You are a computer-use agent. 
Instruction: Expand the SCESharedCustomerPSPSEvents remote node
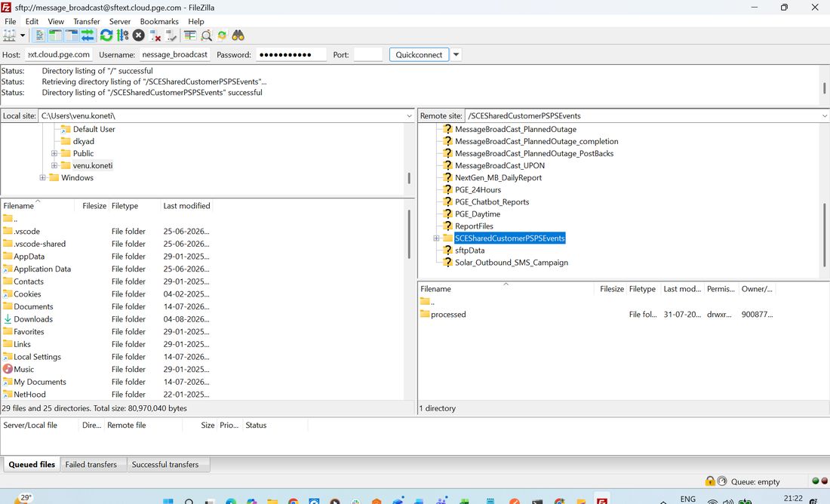click(436, 238)
